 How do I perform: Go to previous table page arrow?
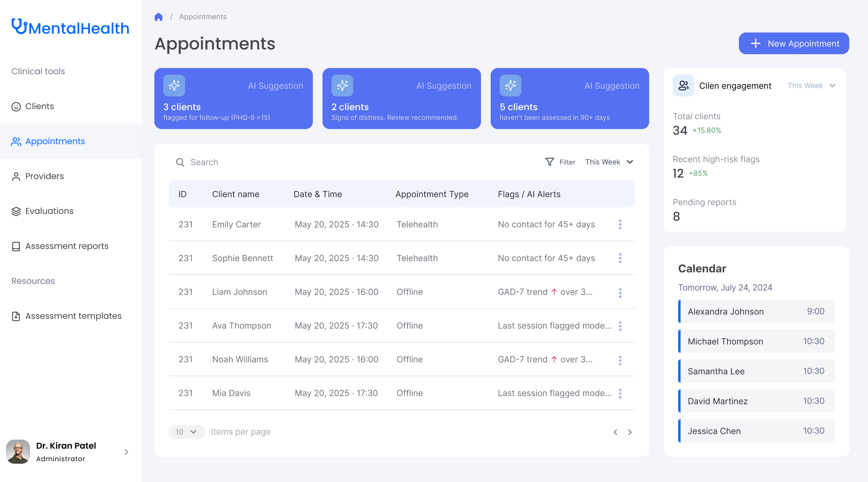click(615, 432)
